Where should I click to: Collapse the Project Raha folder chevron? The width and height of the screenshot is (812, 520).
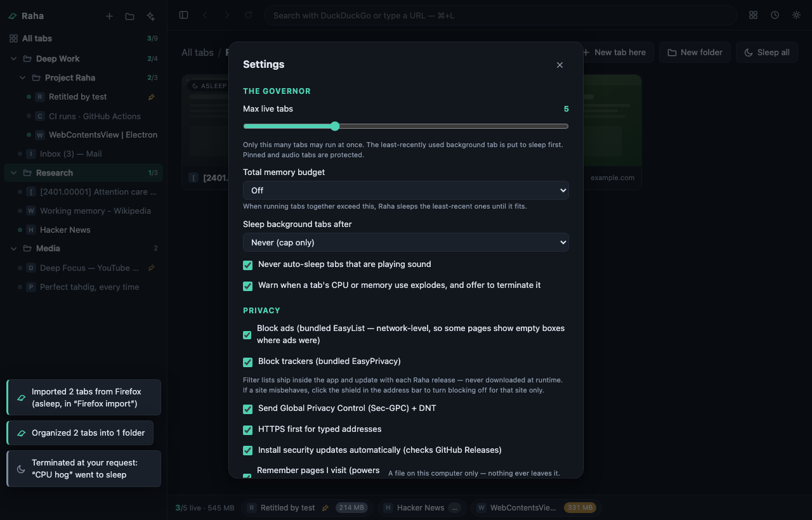[x=23, y=78]
